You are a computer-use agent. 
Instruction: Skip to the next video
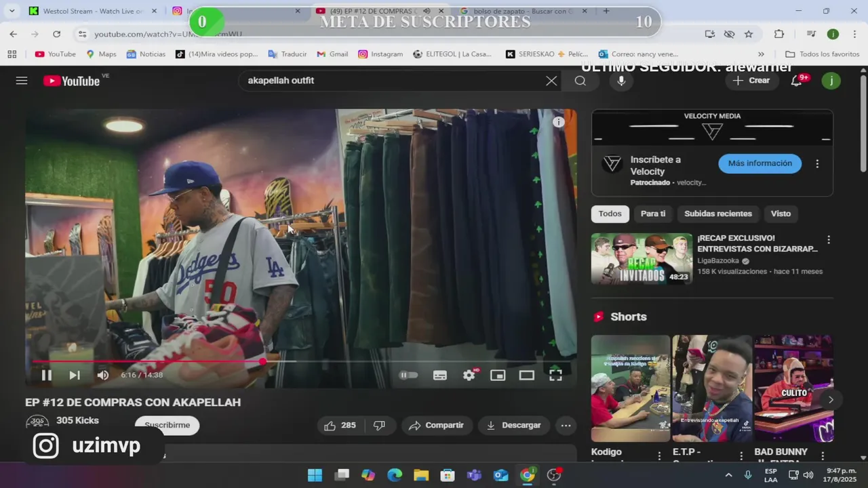click(x=75, y=375)
